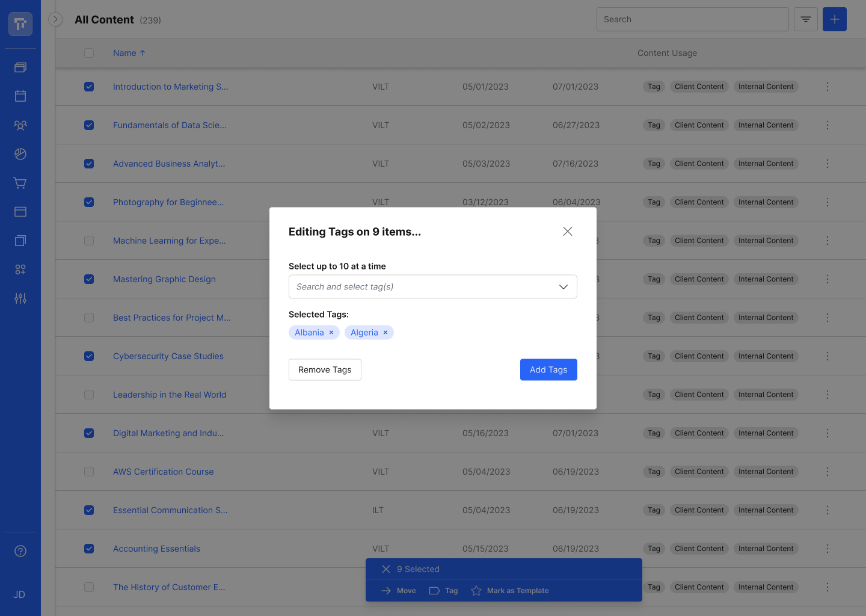Open Introduction to Marketing S... link
The height and width of the screenshot is (616, 866).
(x=171, y=87)
